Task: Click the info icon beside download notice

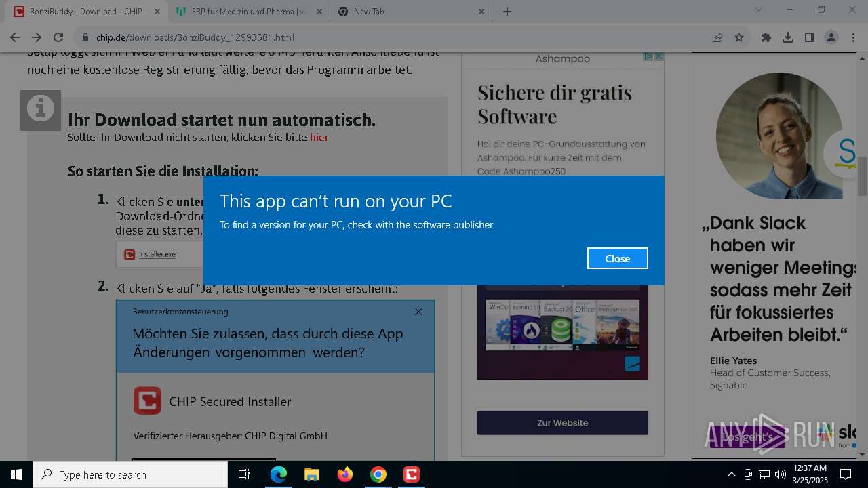Action: pos(41,110)
